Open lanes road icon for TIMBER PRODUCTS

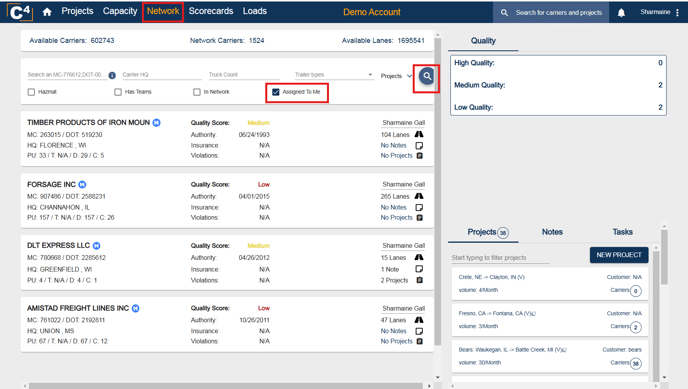[x=419, y=135]
